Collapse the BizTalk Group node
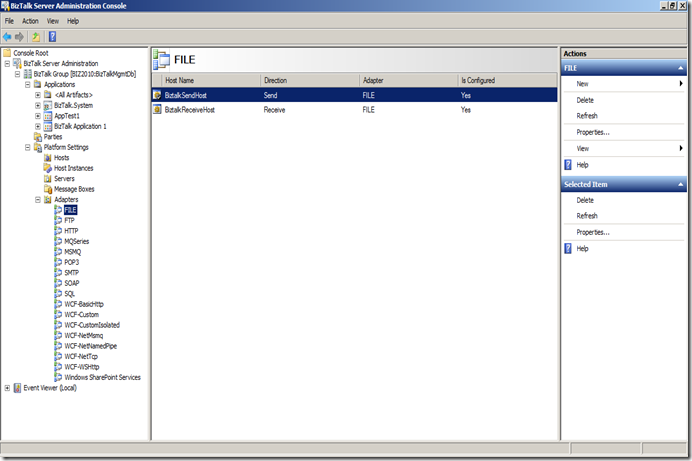 tap(18, 74)
